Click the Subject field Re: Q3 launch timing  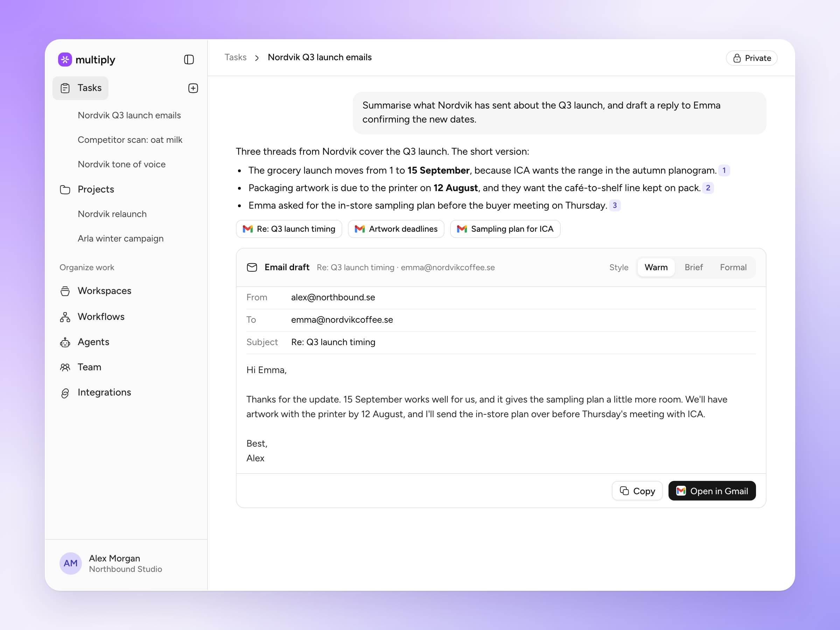501,342
